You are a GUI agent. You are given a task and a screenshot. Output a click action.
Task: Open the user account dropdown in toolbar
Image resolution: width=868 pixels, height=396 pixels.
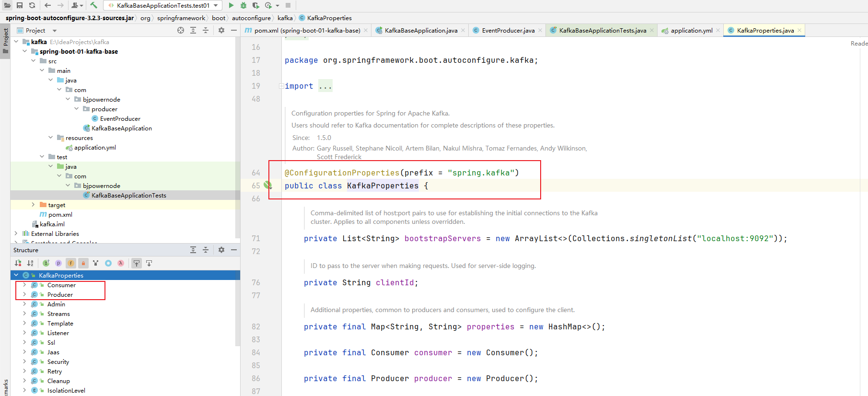tap(77, 5)
